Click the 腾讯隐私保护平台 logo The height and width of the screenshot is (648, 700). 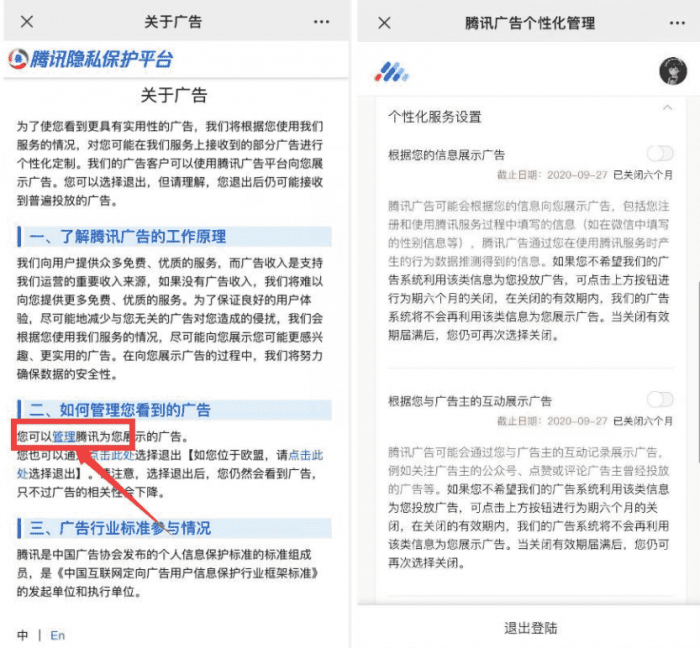click(90, 59)
